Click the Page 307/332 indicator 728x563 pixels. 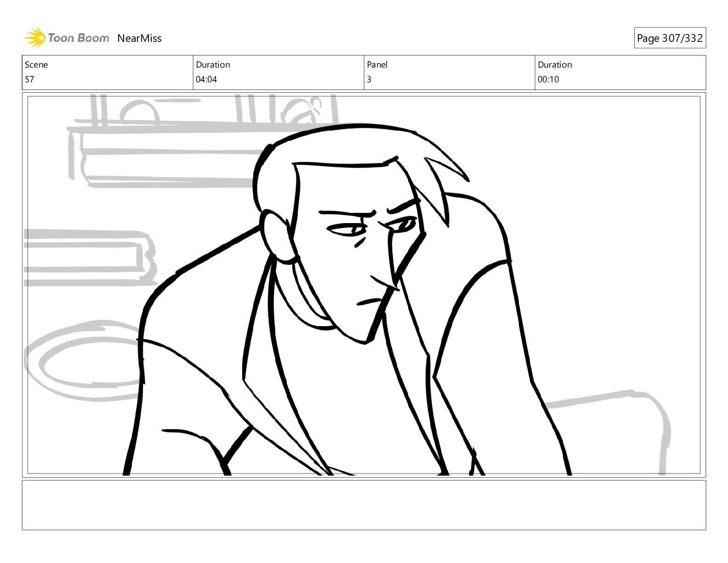pos(670,38)
